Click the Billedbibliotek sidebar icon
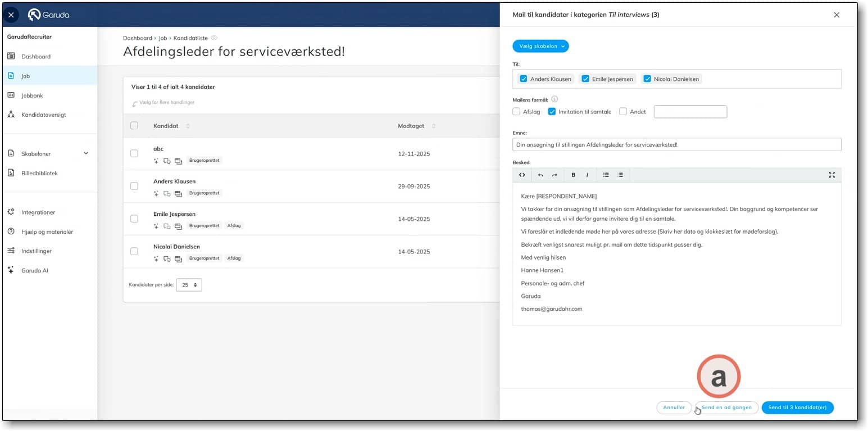The image size is (868, 431). pyautogui.click(x=11, y=173)
